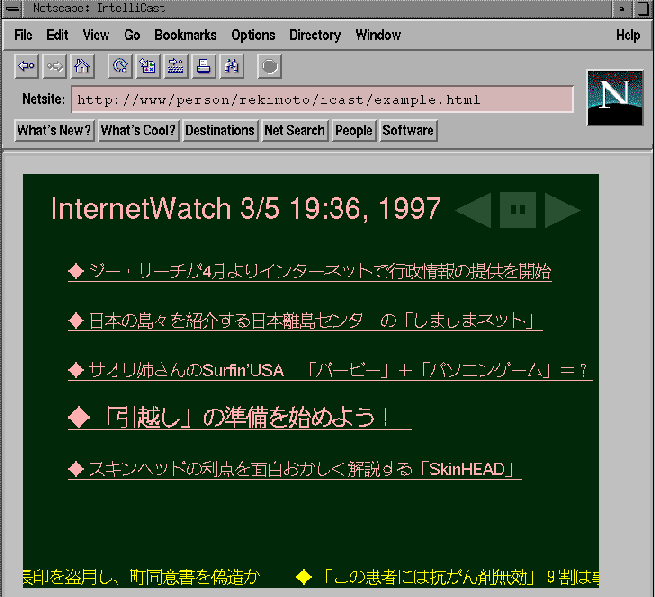Click the Netscape N logo
Screen dimensions: 655x597
coord(614,98)
